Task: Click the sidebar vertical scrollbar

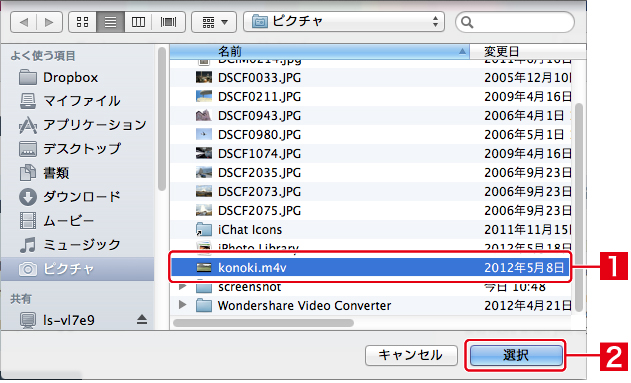Action: tap(162, 119)
